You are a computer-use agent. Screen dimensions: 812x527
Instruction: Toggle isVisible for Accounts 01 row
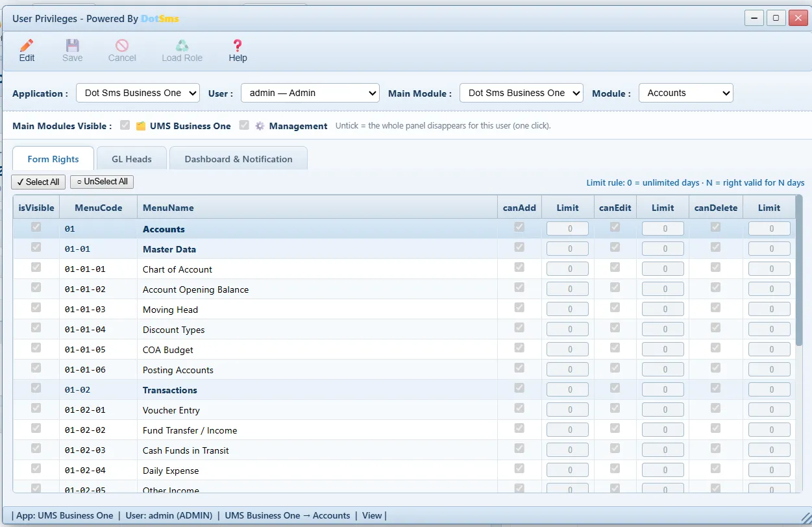coord(36,227)
